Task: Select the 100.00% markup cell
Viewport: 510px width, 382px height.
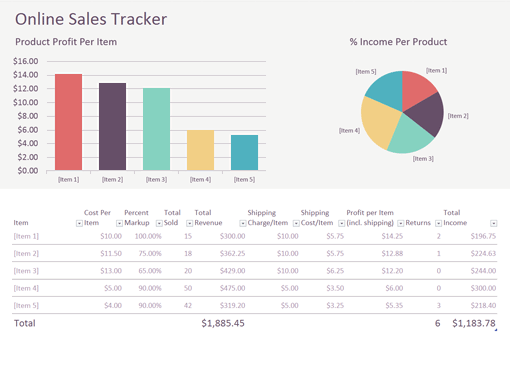Action: tap(148, 236)
